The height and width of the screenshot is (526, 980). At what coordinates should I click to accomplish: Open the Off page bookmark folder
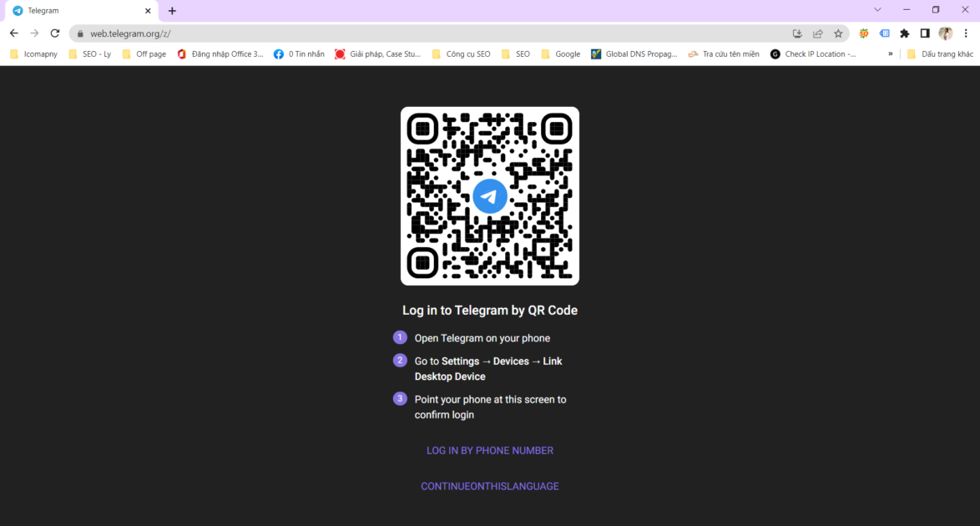144,53
